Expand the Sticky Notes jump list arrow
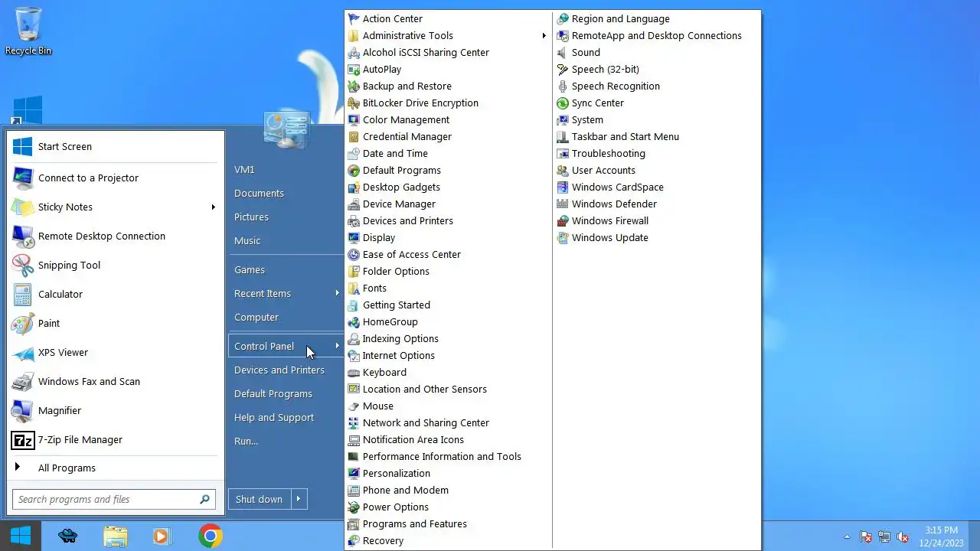Viewport: 980px width, 551px height. click(x=214, y=207)
